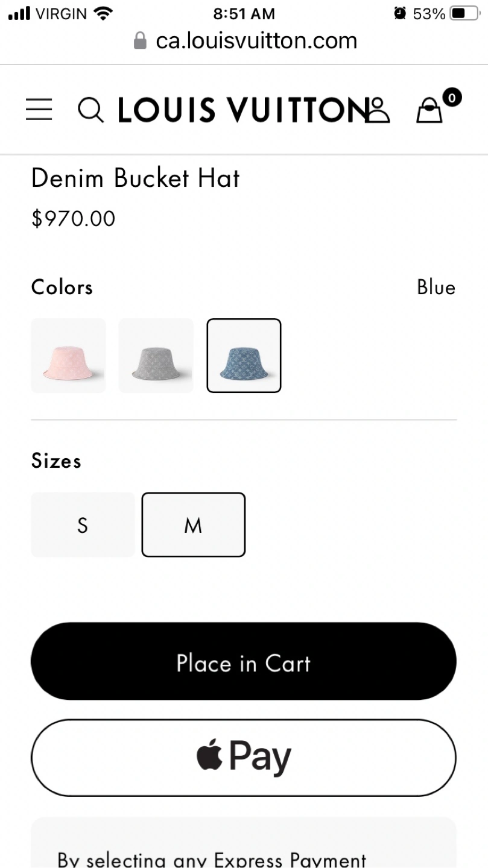This screenshot has height=868, width=488.
Task: Tap the alarm clock status icon
Action: pos(399,13)
